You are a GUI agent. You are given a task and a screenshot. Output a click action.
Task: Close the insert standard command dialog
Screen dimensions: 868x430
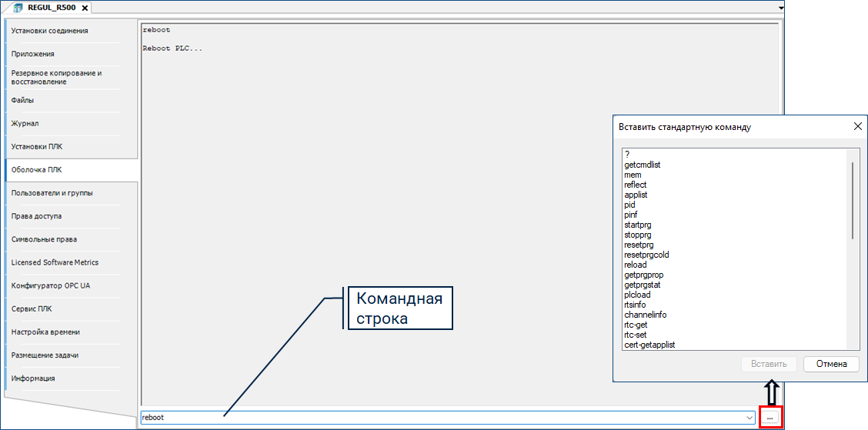858,127
